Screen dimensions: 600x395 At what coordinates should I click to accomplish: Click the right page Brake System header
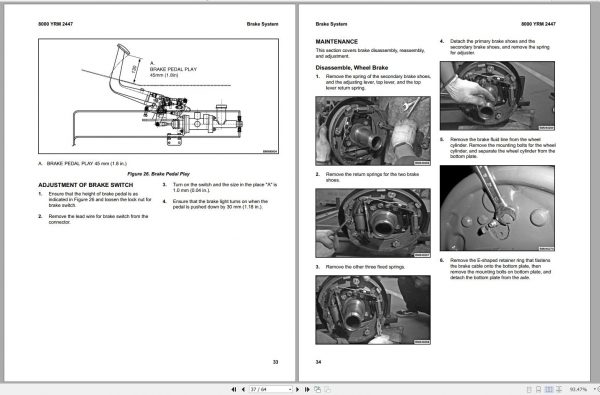coord(331,24)
